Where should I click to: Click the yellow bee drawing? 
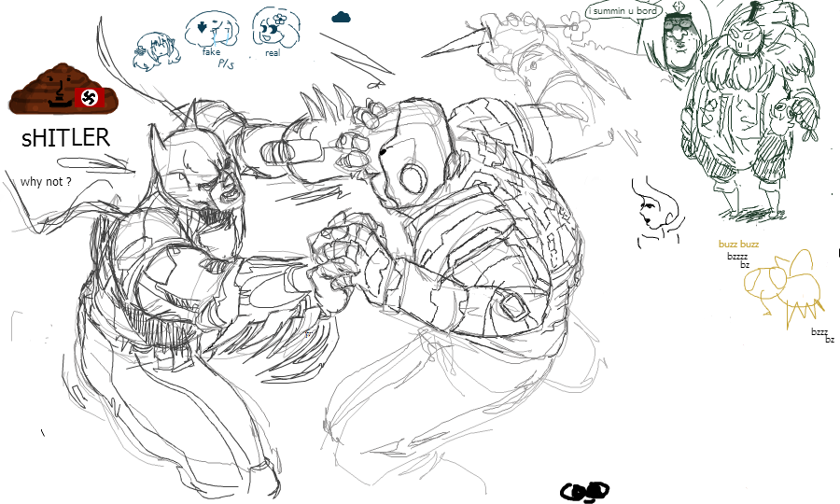[782, 282]
